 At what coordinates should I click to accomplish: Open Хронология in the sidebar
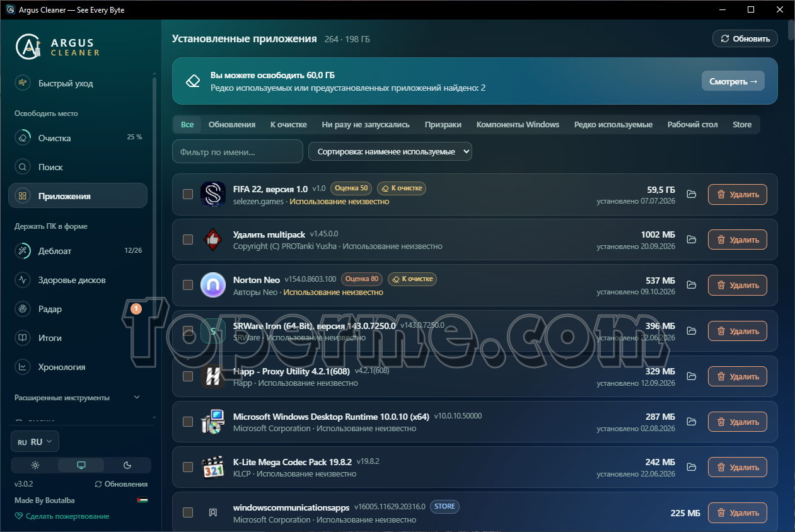(x=78, y=367)
